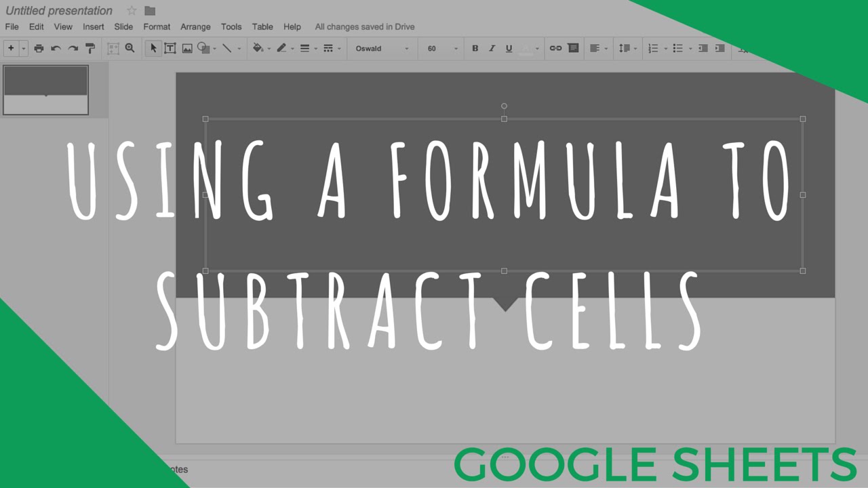Open the Oswald font dropdown
This screenshot has height=488, width=868.
[x=382, y=49]
